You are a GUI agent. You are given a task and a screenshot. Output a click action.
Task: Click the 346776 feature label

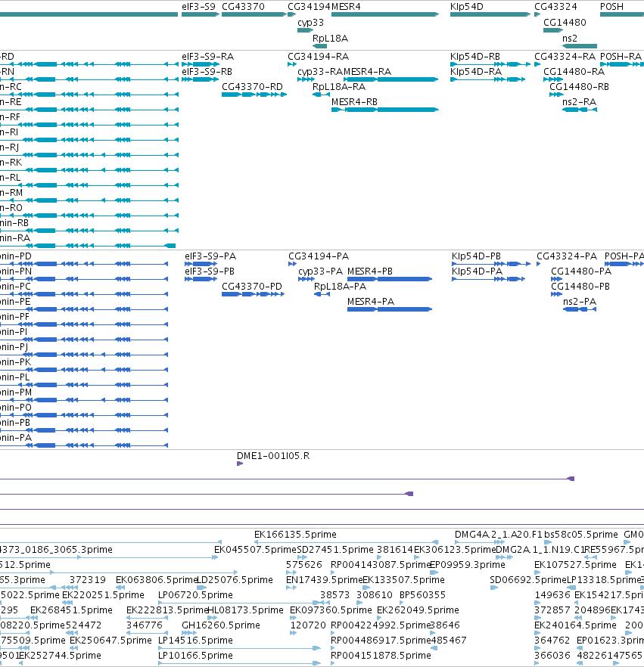coord(145,625)
